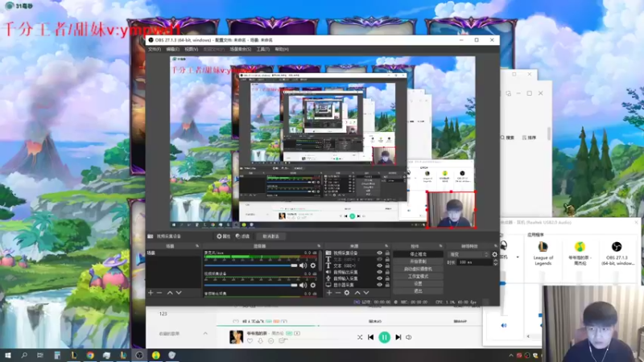This screenshot has height=362, width=644.
Task: Toggle lock on 视频采集设备 source
Action: click(387, 253)
